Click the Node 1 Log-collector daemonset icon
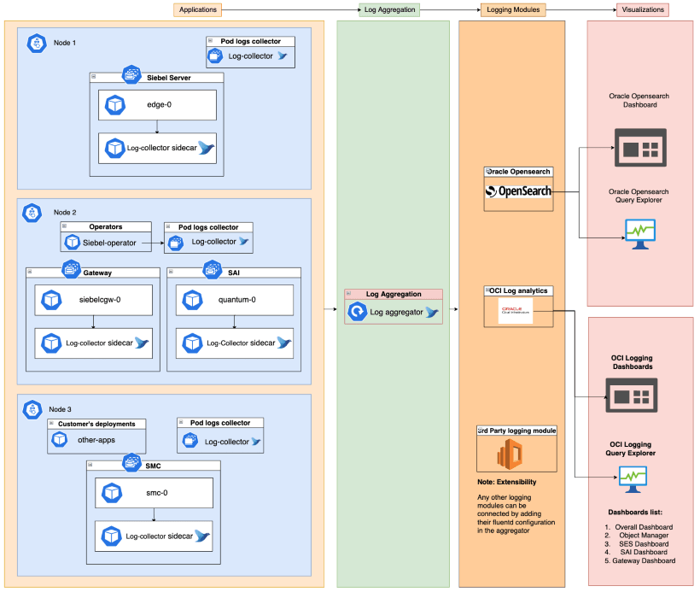Screen dimensions: 700x592 (215, 56)
